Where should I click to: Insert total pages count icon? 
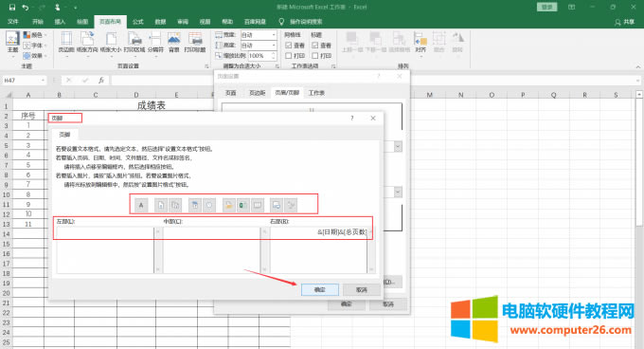pos(175,205)
